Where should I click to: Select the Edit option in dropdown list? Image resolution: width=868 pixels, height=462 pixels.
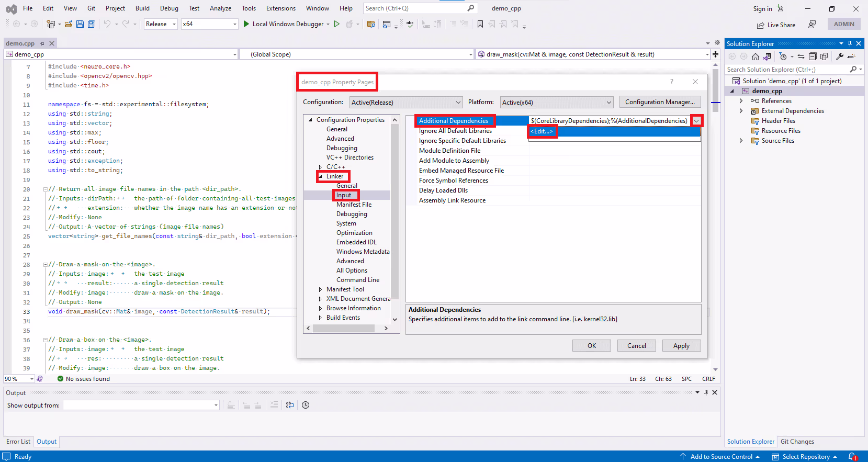[x=614, y=131]
